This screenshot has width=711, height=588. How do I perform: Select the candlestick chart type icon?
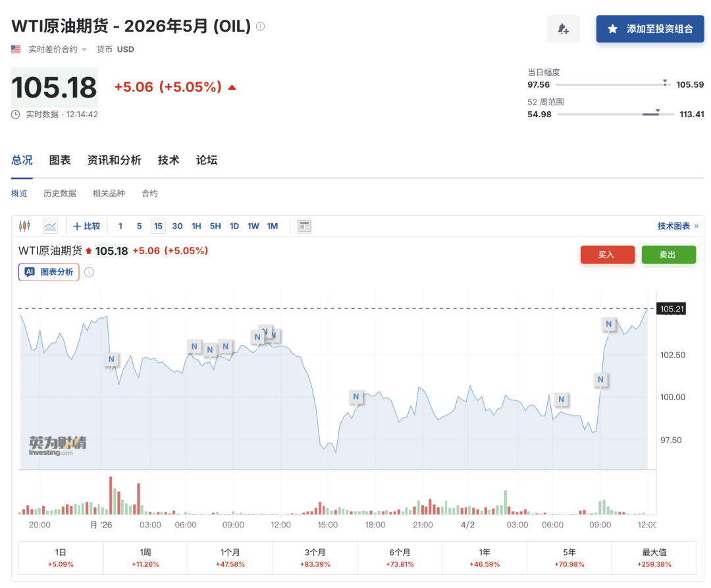tap(25, 226)
